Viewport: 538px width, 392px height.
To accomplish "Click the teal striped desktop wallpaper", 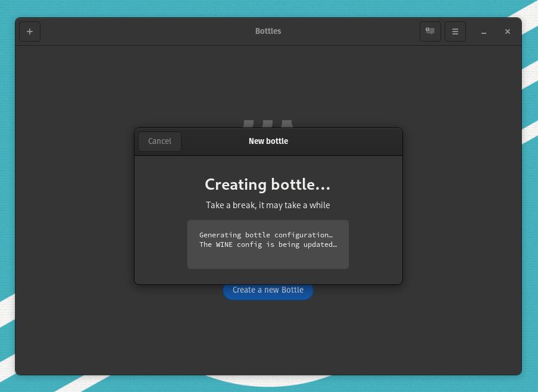I will point(530,178).
